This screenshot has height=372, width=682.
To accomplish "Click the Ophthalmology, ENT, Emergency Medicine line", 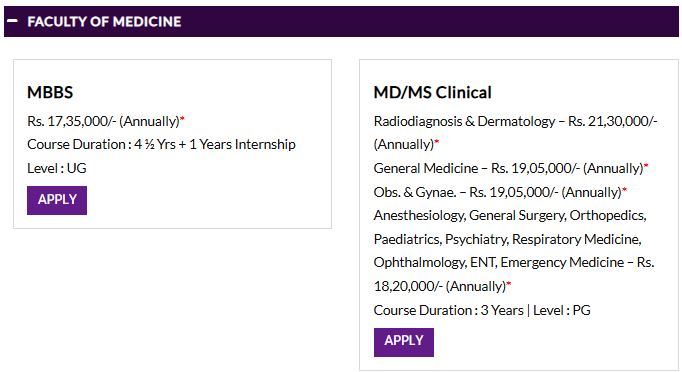I will tap(514, 263).
